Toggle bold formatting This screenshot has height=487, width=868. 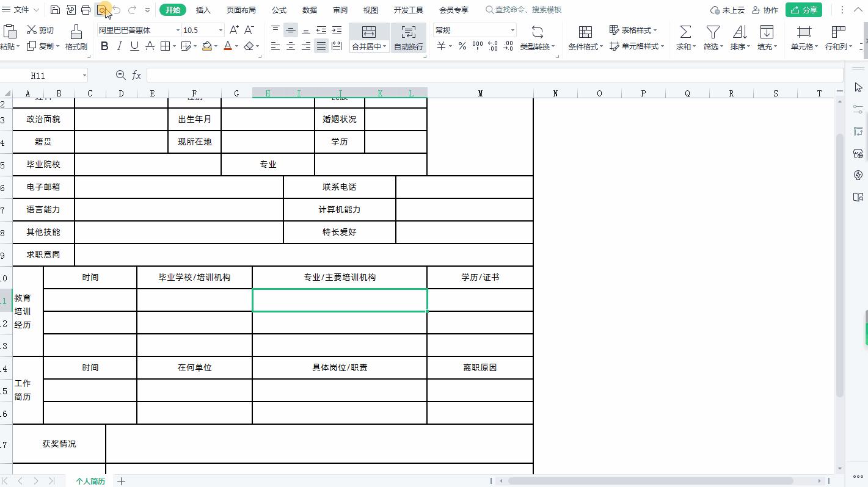pyautogui.click(x=104, y=45)
